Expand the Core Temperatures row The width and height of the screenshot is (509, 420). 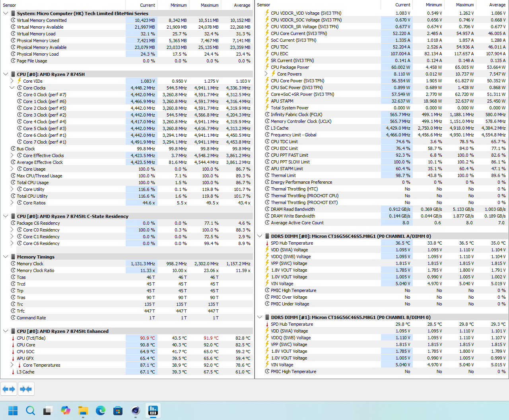(12, 365)
